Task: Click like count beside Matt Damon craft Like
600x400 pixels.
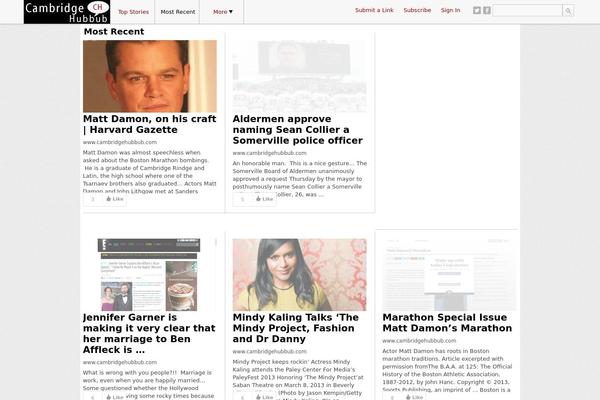Action: (93, 199)
